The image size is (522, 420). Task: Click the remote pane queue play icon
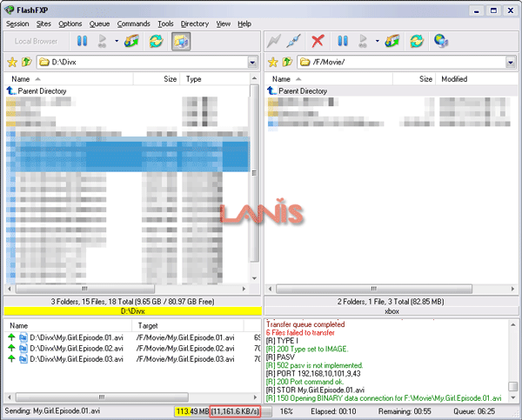363,41
